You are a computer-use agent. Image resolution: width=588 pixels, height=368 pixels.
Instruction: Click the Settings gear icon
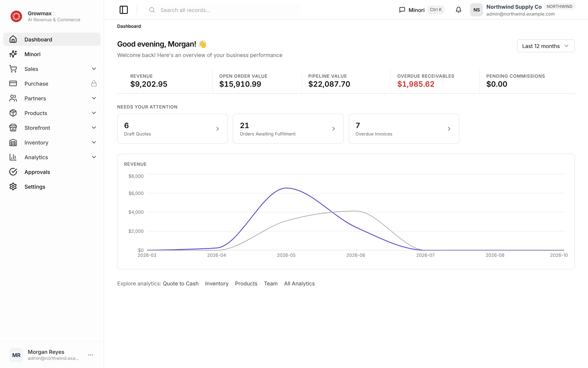click(x=13, y=186)
